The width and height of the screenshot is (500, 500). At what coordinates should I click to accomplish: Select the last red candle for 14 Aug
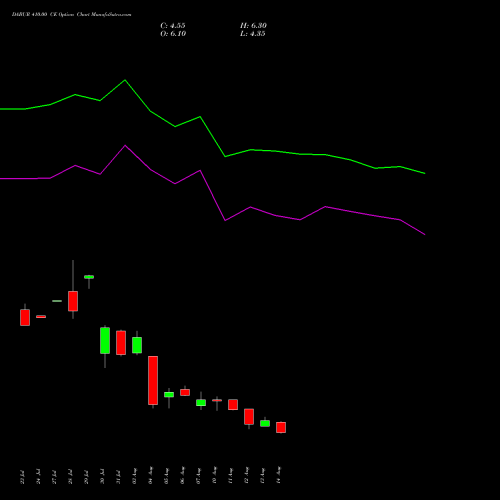click(281, 427)
